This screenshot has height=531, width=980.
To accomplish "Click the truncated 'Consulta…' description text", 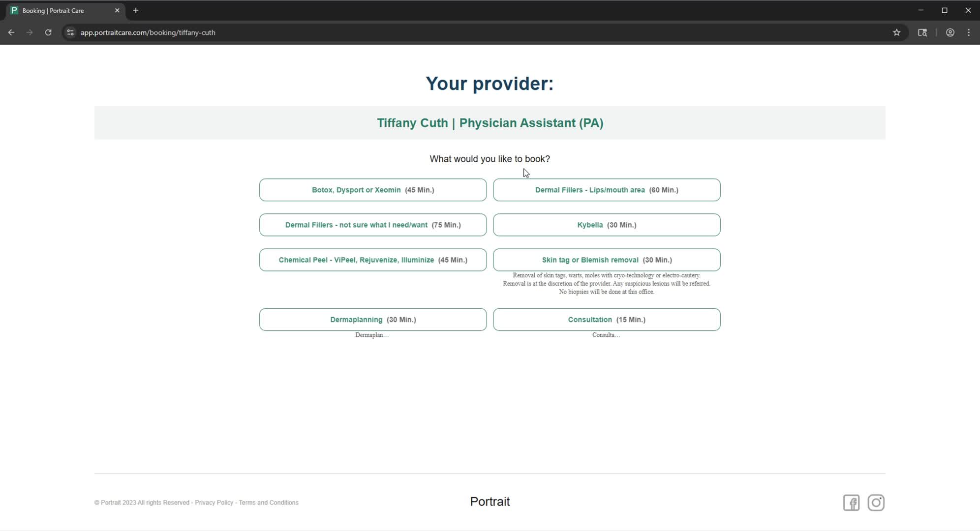I will [606, 335].
